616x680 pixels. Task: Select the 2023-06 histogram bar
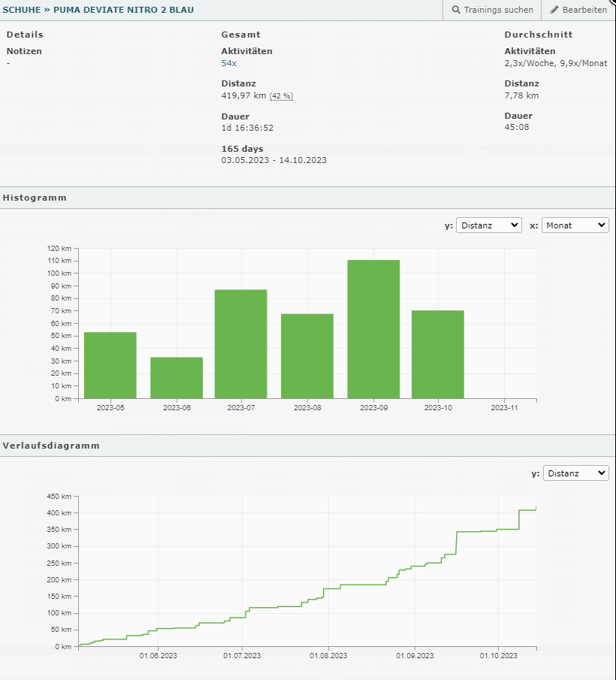pyautogui.click(x=177, y=378)
